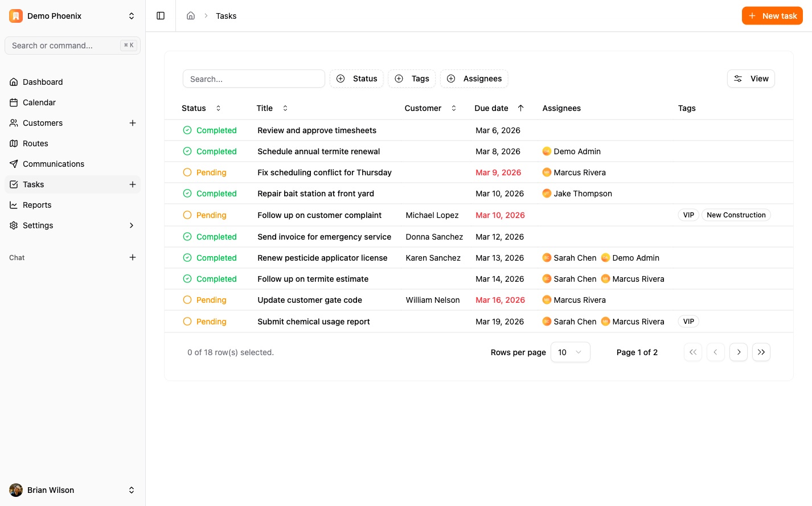812x506 pixels.
Task: Expand the Settings submenu chevron
Action: click(132, 225)
